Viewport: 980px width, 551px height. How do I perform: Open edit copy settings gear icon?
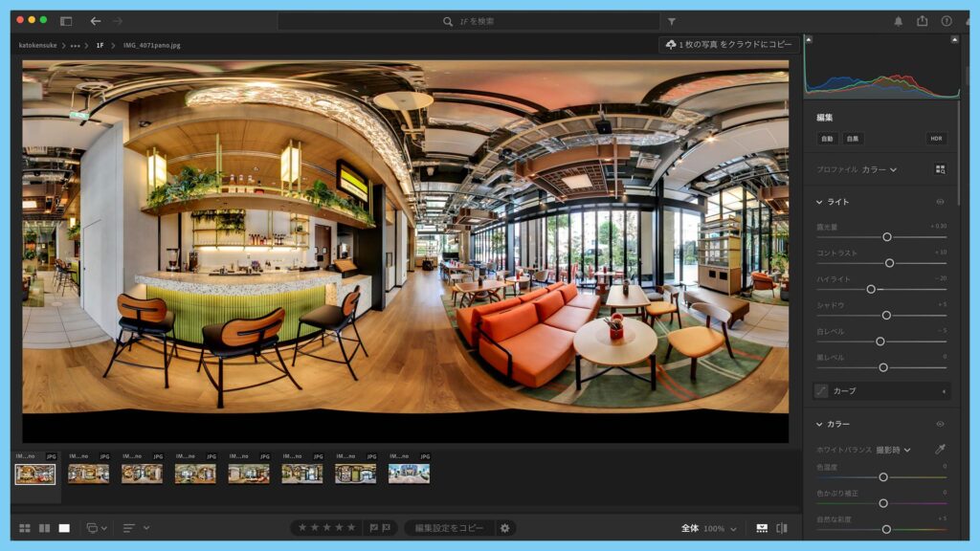pos(505,528)
